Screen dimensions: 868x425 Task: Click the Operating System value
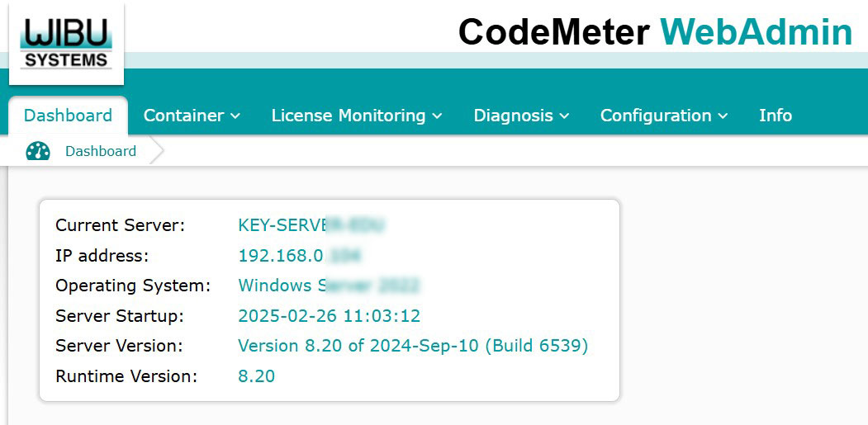coord(328,286)
